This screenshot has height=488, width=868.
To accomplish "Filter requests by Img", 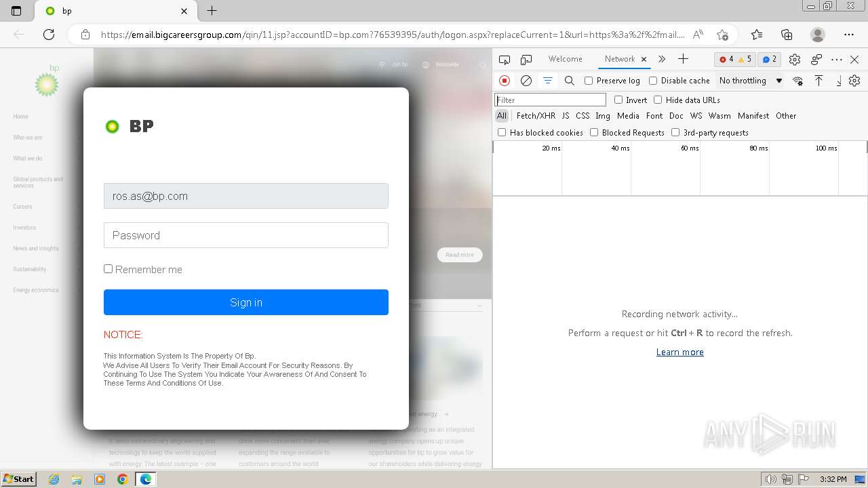I will (x=603, y=116).
